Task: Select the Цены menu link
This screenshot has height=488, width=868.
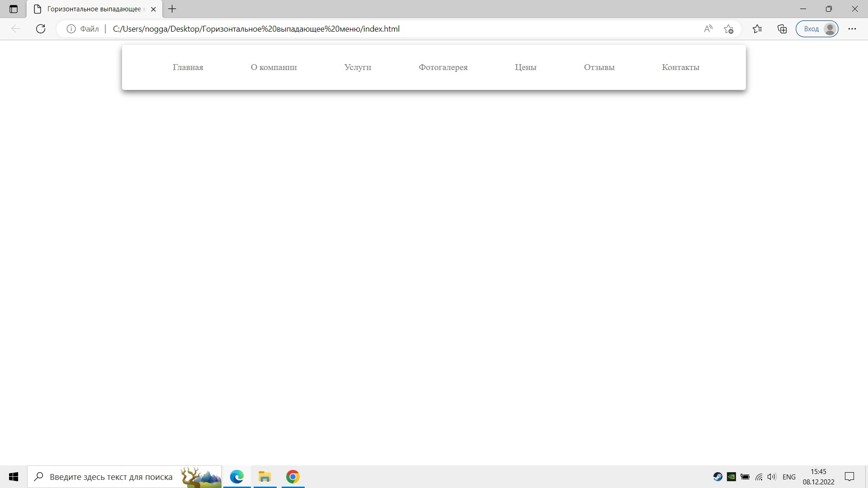Action: [526, 67]
